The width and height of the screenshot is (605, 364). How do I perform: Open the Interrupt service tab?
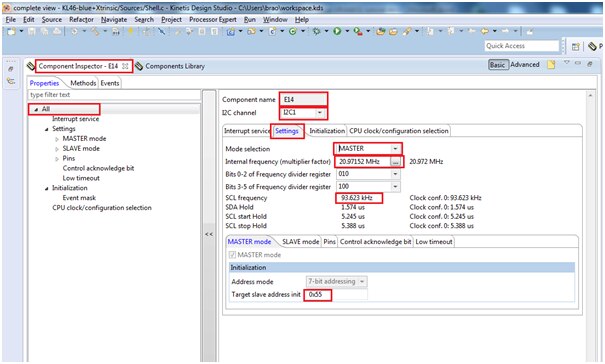click(247, 131)
